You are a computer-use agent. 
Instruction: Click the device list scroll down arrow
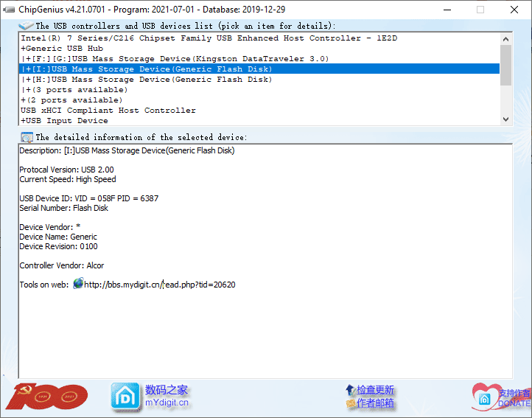(x=505, y=119)
